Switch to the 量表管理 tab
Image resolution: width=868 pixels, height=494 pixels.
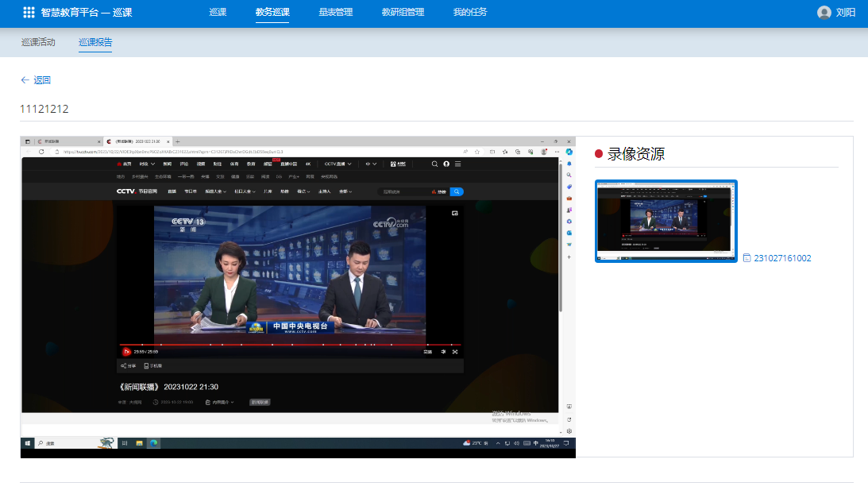[335, 13]
